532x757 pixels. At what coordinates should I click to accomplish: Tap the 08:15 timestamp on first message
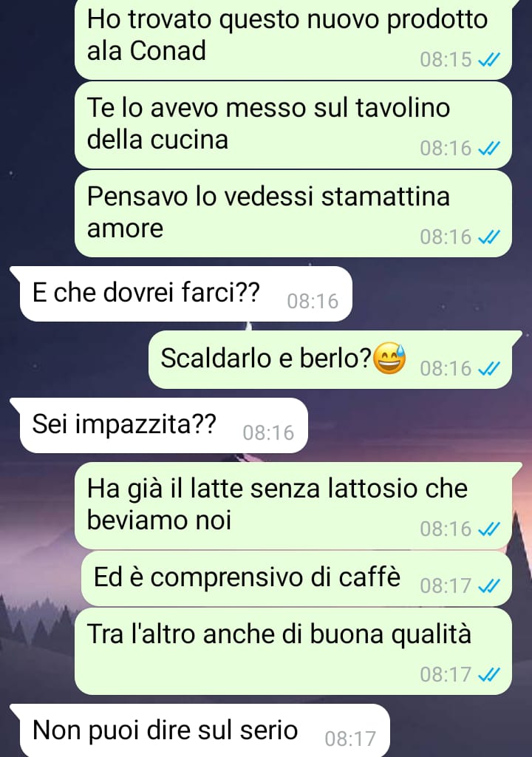(x=446, y=60)
